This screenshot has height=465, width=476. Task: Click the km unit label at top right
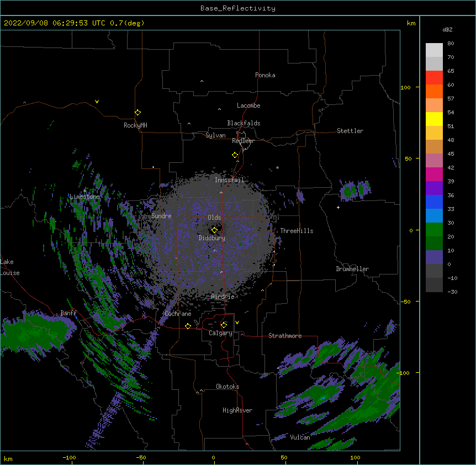411,23
